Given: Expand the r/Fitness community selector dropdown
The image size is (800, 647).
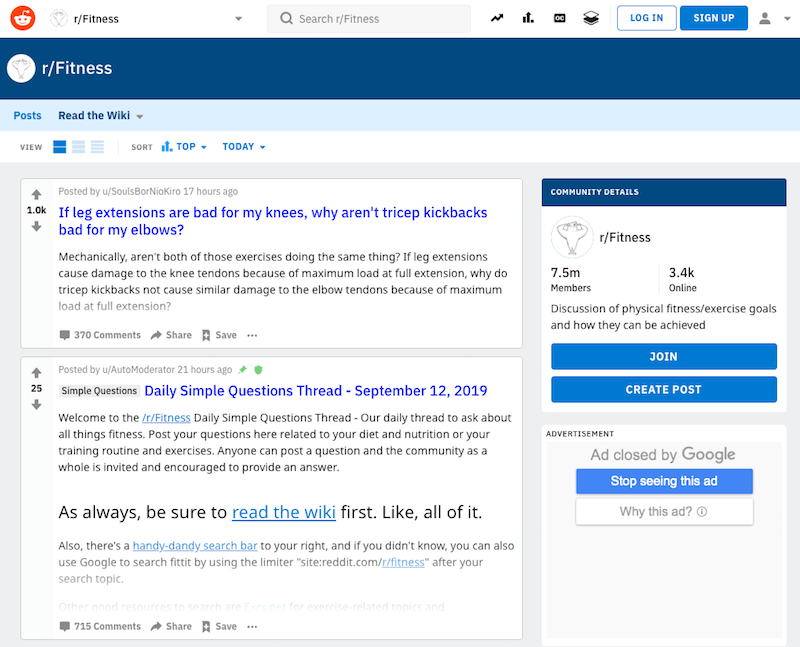Looking at the screenshot, I should click(238, 19).
